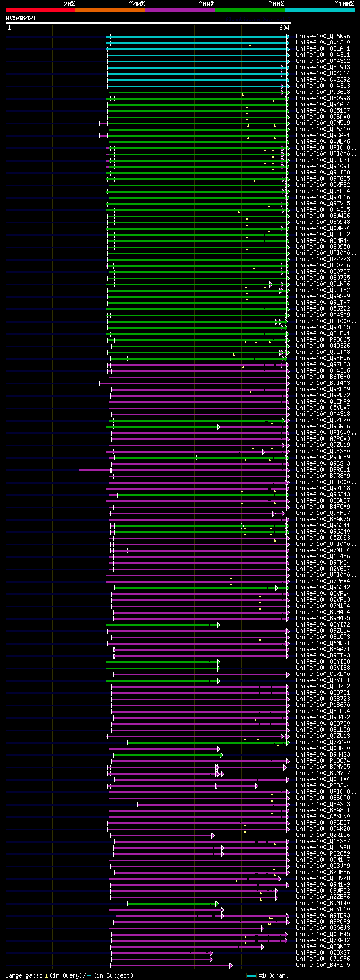Select the UniRef100_Q9M5W9 label
The width and height of the screenshot is (360, 980).
(x=323, y=123)
